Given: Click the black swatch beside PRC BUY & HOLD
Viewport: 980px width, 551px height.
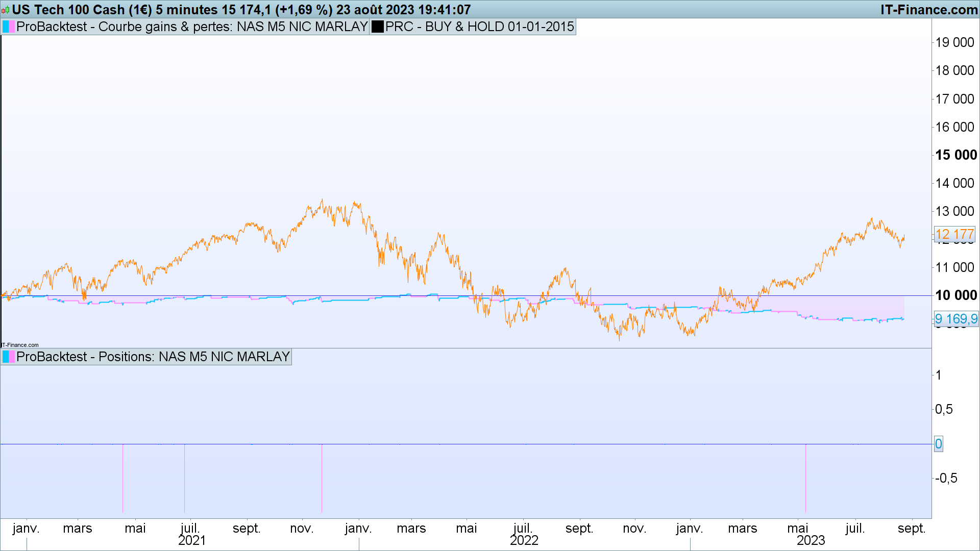Looking at the screenshot, I should [x=378, y=27].
